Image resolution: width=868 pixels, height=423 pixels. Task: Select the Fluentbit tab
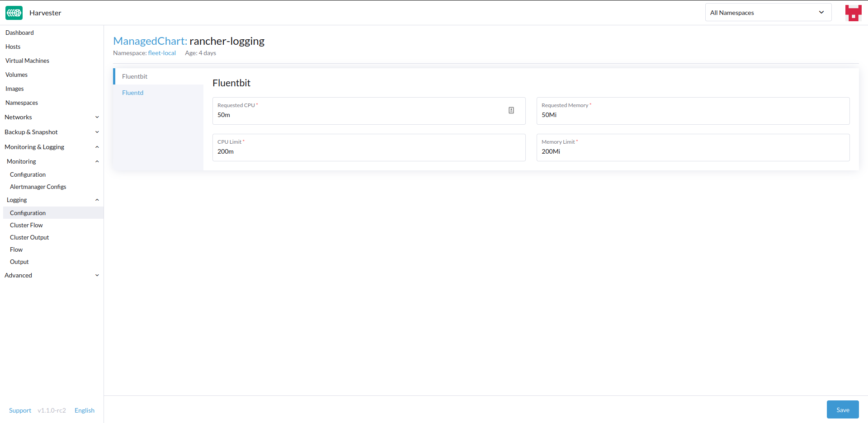tap(135, 76)
